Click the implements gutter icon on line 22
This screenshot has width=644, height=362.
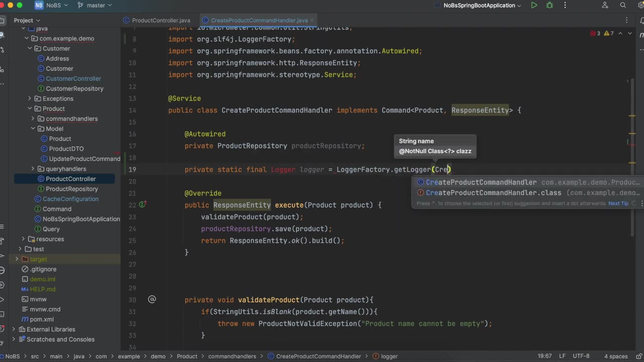click(x=142, y=205)
